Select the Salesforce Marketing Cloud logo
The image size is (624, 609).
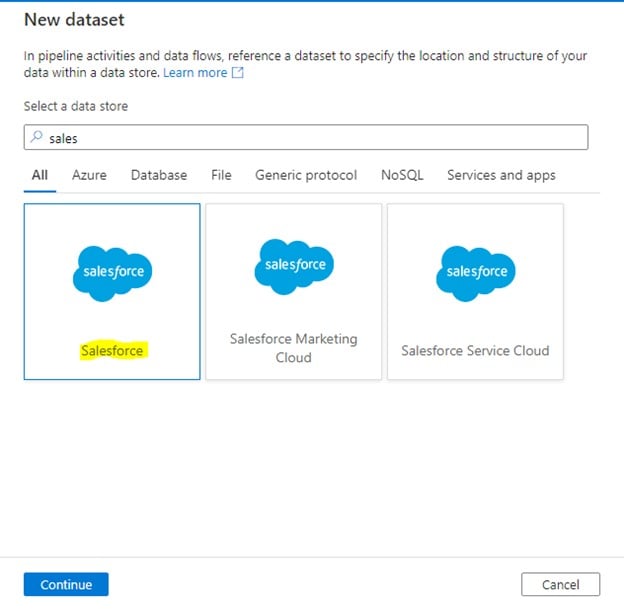294,267
